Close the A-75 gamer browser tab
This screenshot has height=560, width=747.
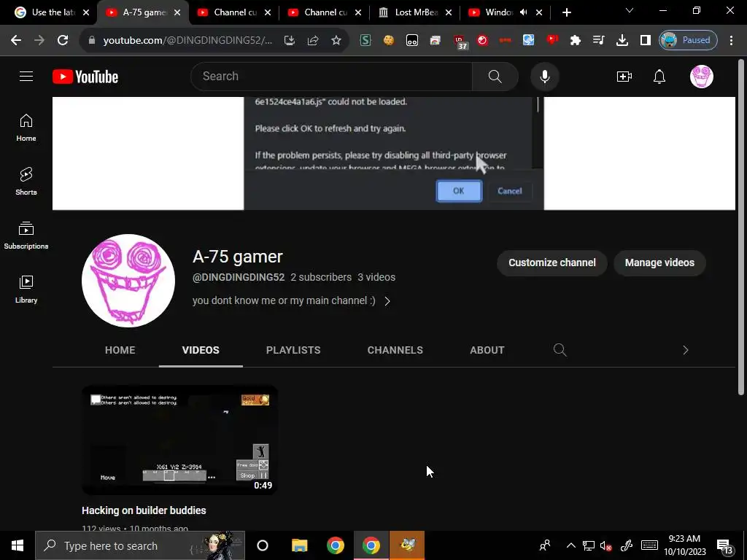click(177, 12)
